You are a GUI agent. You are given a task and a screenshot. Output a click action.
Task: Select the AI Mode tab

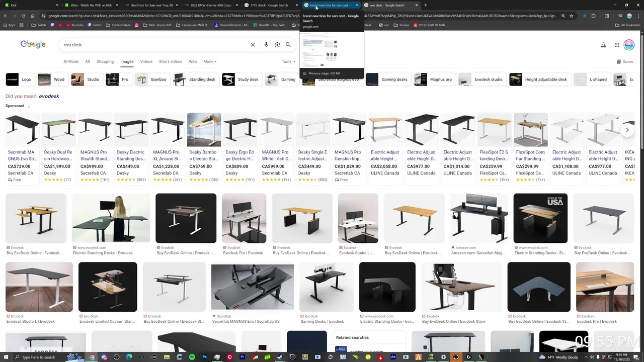pos(71,61)
